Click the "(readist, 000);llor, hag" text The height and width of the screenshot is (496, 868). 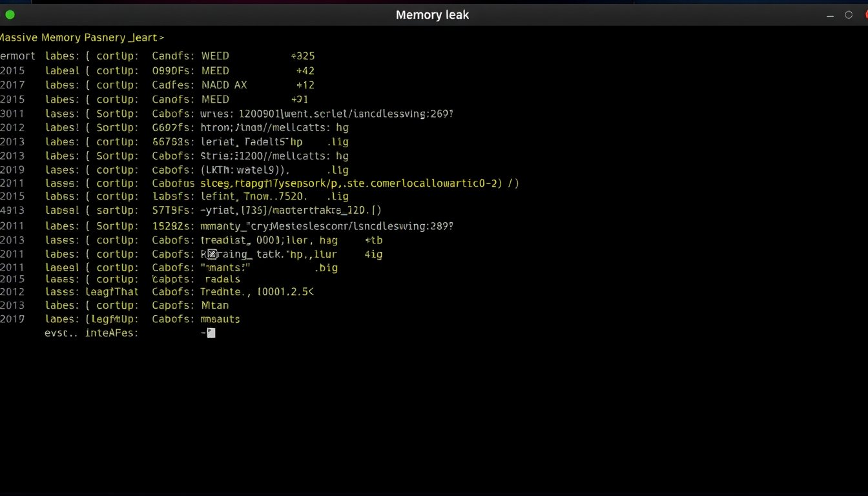[x=269, y=240]
